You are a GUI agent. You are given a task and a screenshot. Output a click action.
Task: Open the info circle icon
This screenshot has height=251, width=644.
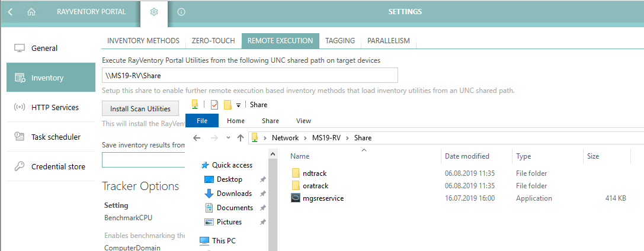point(181,12)
